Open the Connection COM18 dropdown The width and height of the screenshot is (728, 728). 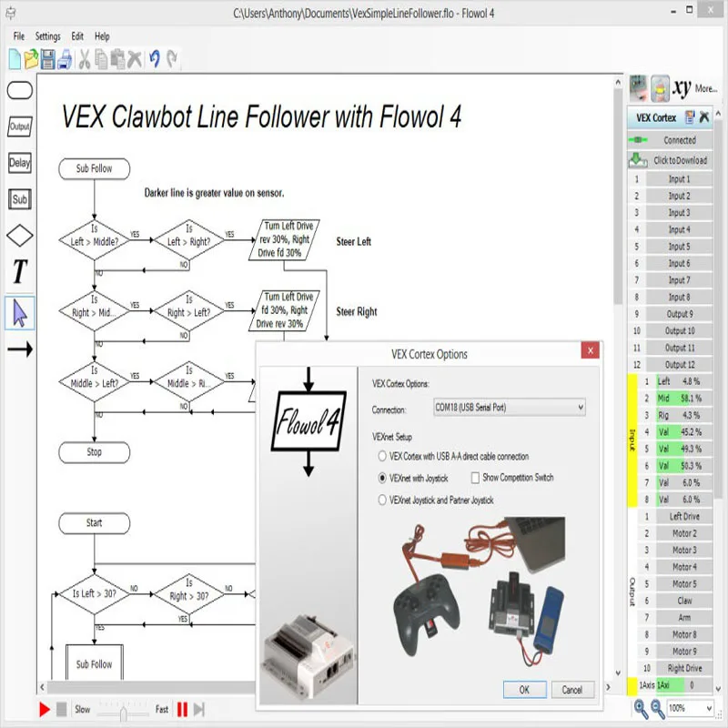(x=510, y=407)
